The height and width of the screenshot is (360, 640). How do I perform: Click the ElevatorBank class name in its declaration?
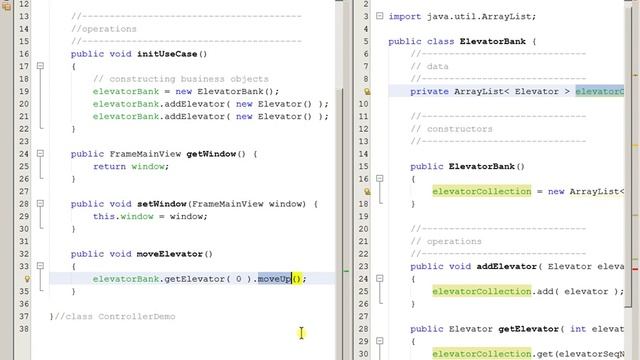493,41
